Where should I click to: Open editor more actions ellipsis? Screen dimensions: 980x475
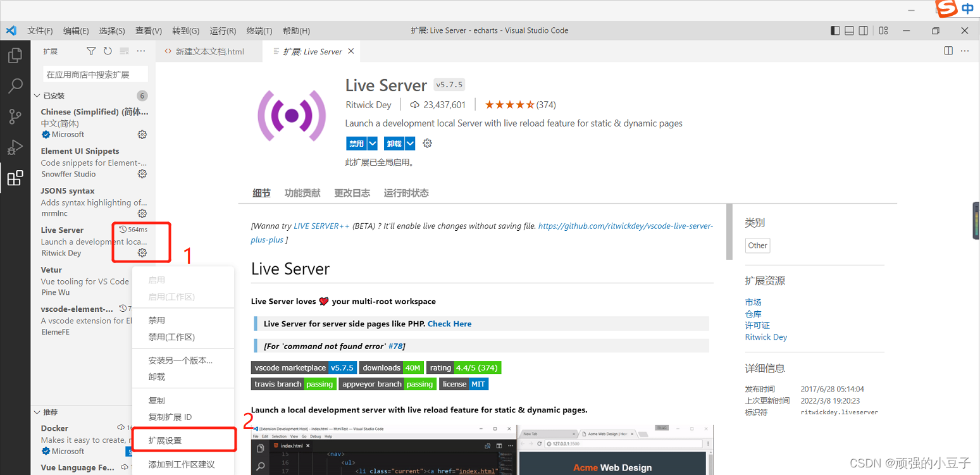click(x=966, y=51)
